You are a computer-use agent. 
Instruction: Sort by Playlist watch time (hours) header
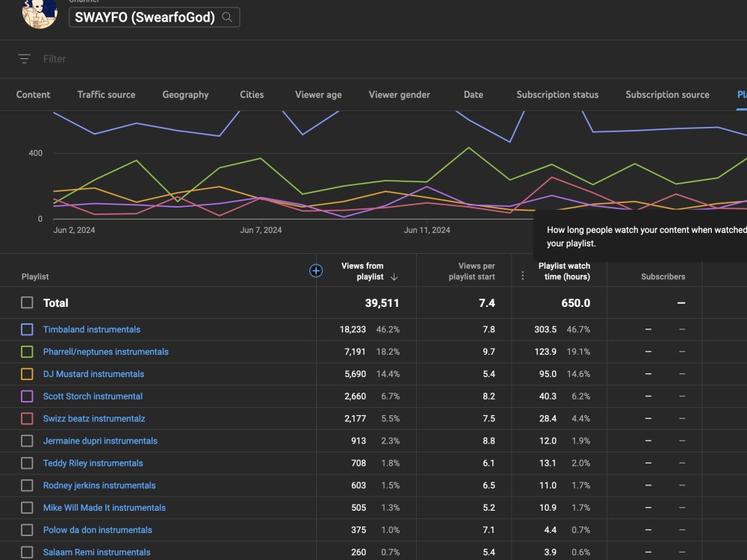point(564,272)
